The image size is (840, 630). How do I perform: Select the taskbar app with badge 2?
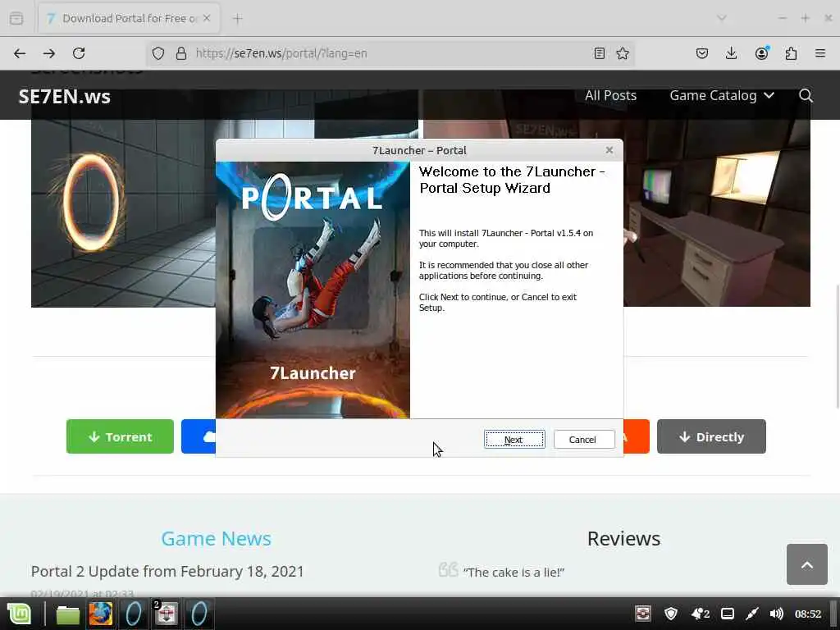[x=167, y=614]
